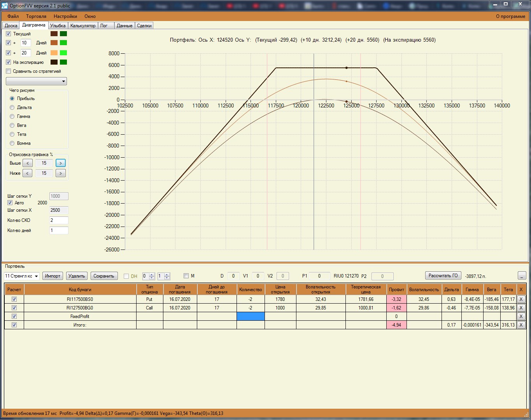Click the X button in the Итого row
531x420 pixels.
[x=521, y=325]
